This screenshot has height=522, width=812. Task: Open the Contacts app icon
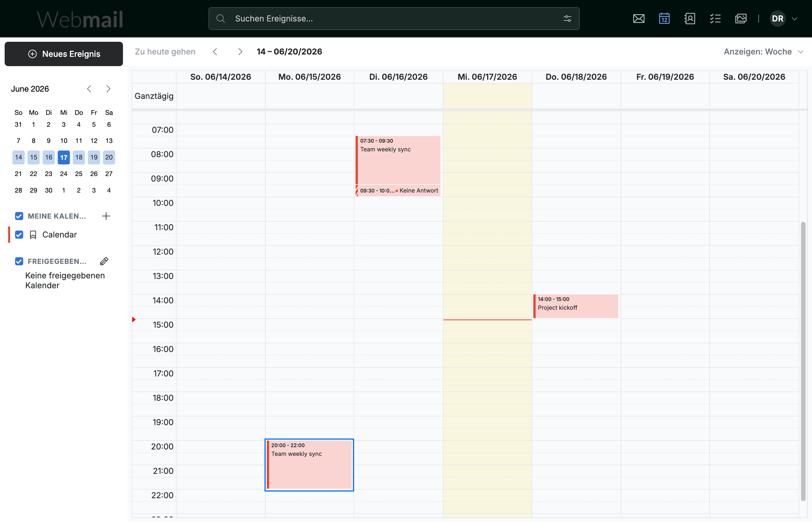pos(690,19)
